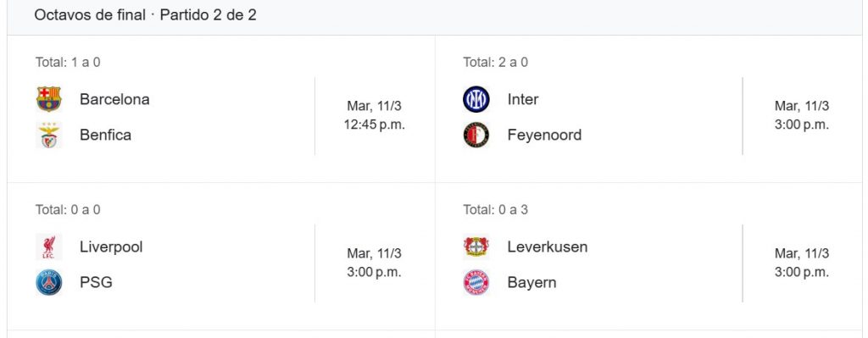Click the Inter Milan logo
This screenshot has height=338, width=868.
(x=476, y=99)
